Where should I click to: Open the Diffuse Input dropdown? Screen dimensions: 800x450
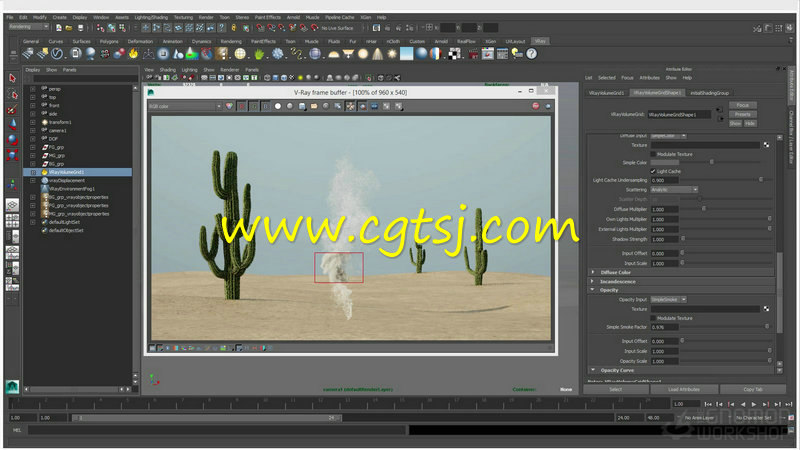(x=668, y=136)
